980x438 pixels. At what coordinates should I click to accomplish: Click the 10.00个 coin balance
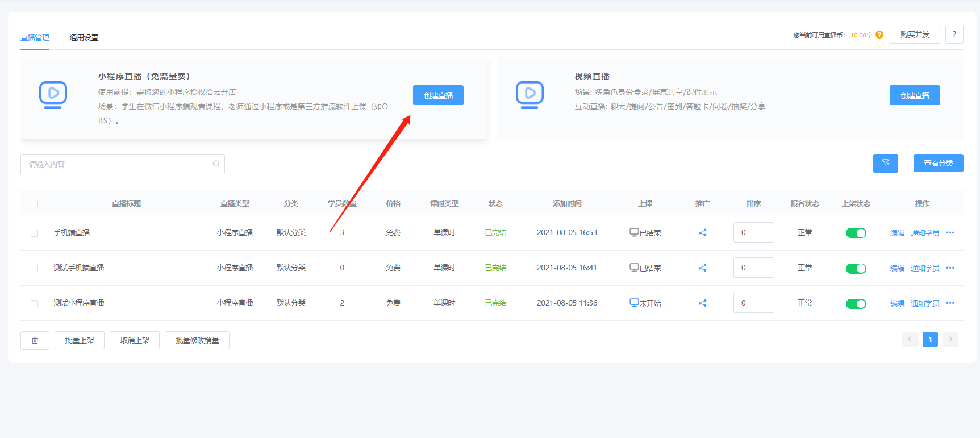pyautogui.click(x=861, y=35)
